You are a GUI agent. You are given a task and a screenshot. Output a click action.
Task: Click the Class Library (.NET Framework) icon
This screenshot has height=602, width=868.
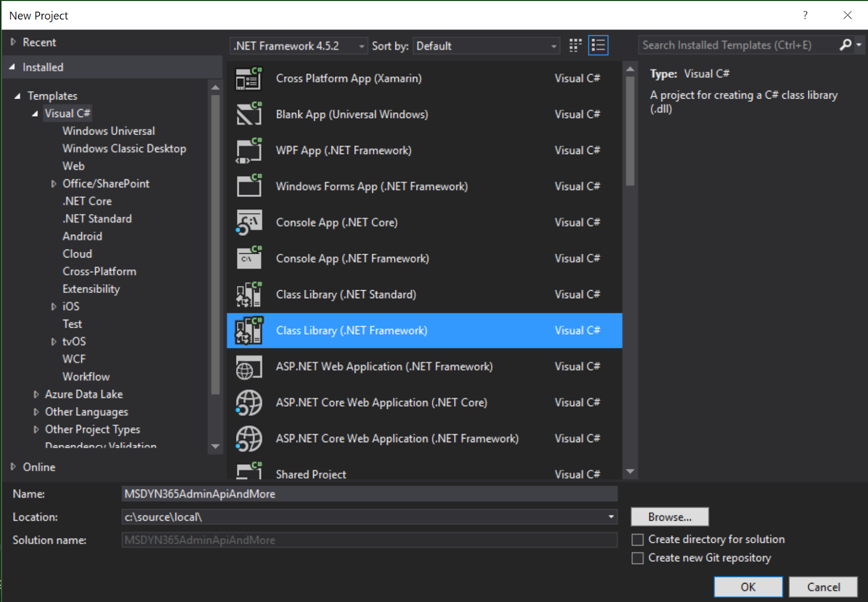tap(249, 330)
